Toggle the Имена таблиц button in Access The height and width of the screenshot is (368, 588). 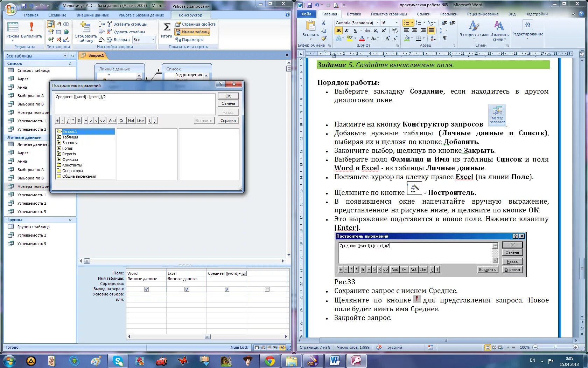[x=192, y=32]
